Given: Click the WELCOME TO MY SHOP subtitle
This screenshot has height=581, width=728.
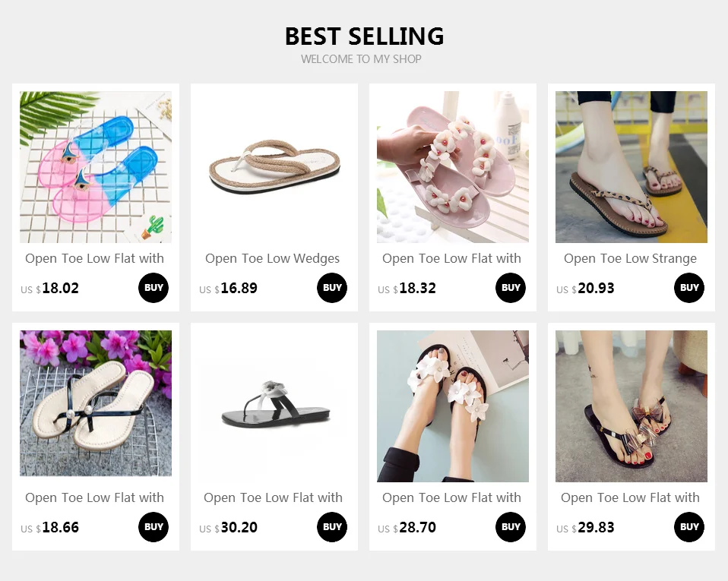Looking at the screenshot, I should click(361, 59).
